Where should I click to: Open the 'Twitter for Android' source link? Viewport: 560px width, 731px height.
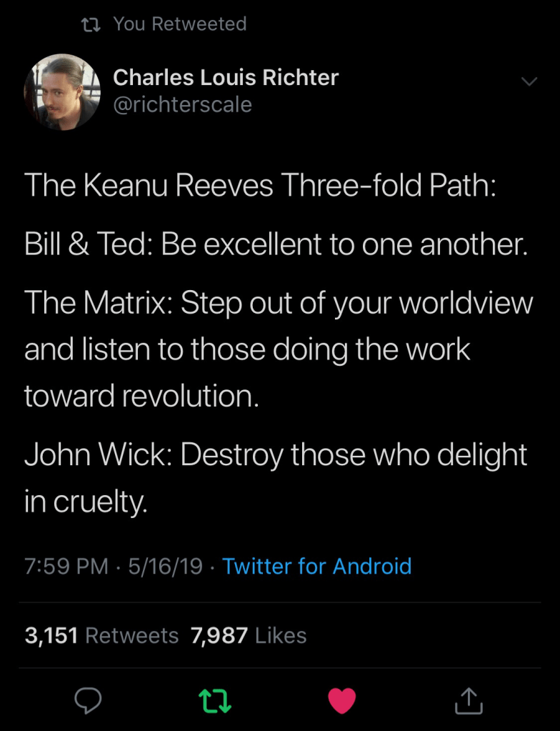[316, 567]
